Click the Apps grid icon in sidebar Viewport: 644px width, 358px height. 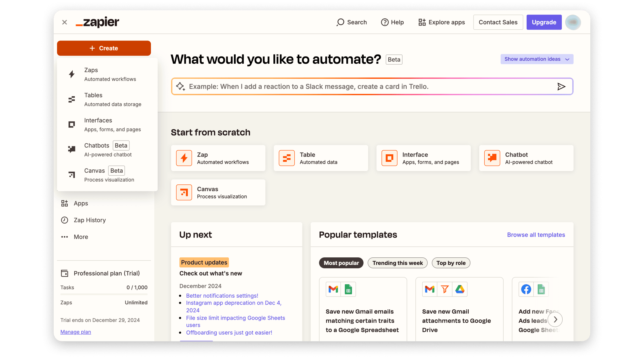coord(65,203)
